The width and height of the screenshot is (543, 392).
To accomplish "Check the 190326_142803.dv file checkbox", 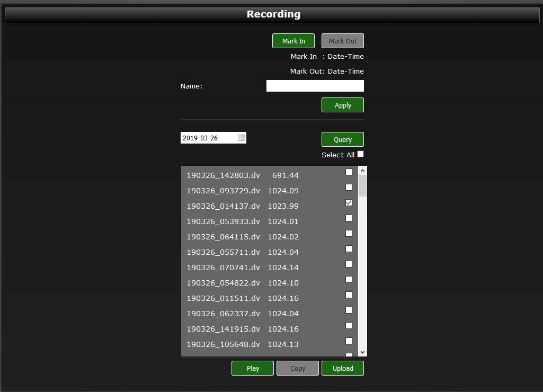I will [x=349, y=172].
